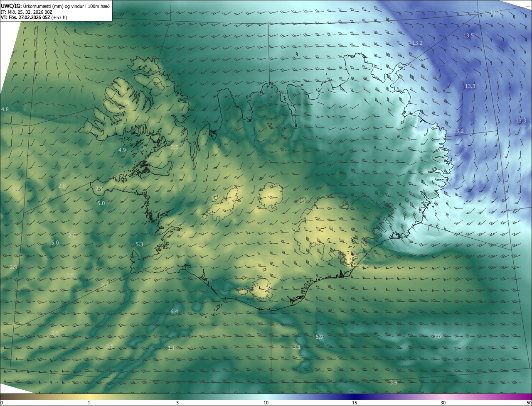
Task: Click the map value "4.8"
Action: click(5, 109)
